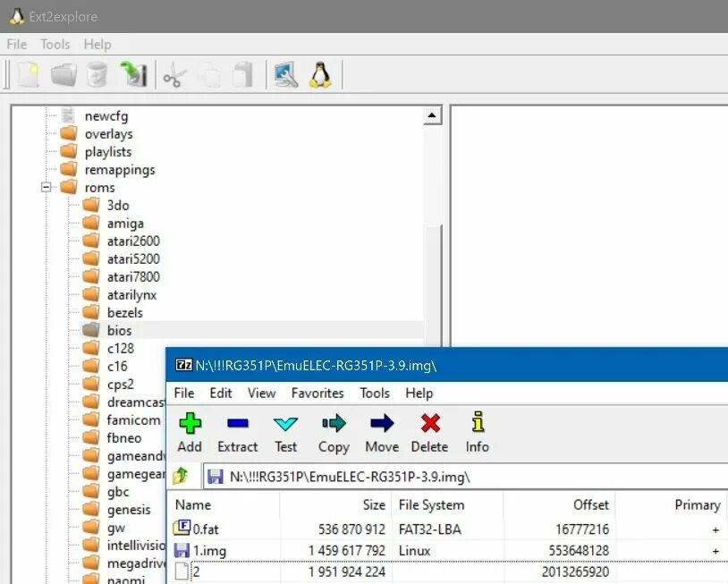Click the Test icon in 7-Zip

coord(285,423)
